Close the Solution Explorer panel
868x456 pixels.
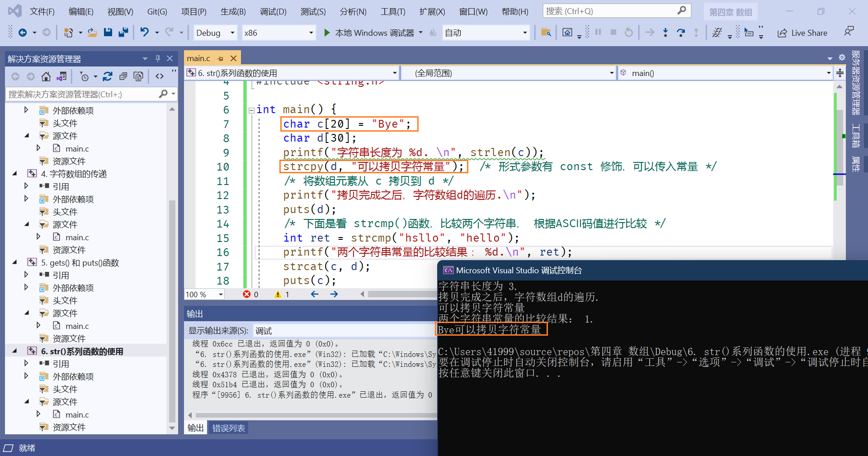[x=170, y=58]
